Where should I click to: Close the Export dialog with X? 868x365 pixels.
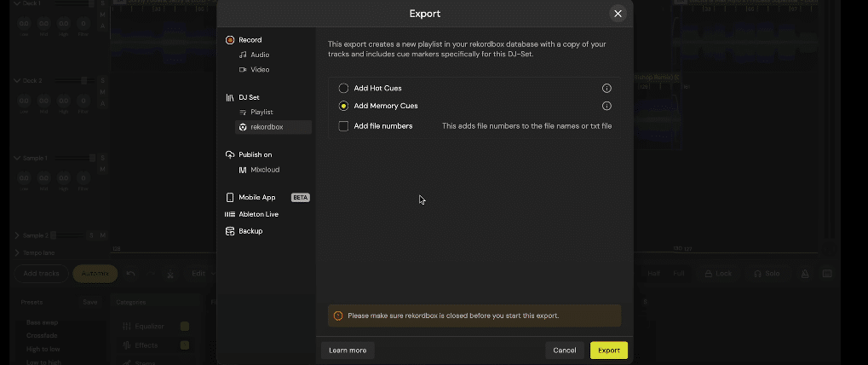click(618, 14)
